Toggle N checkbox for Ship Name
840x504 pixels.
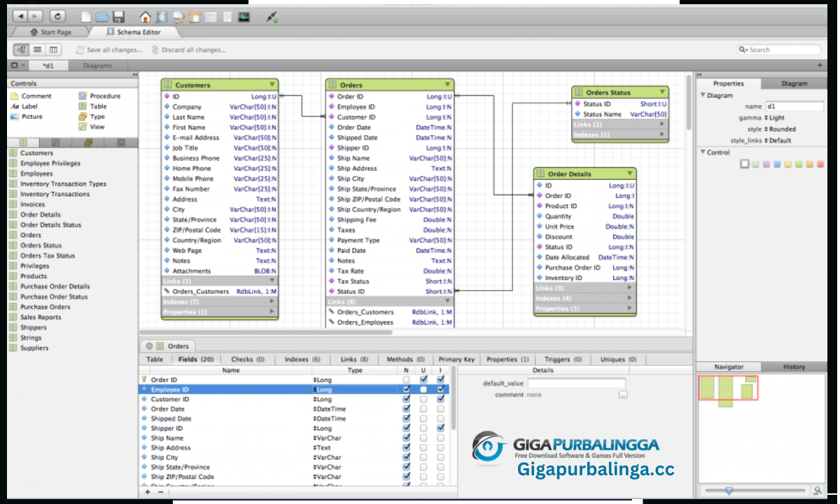point(407,437)
